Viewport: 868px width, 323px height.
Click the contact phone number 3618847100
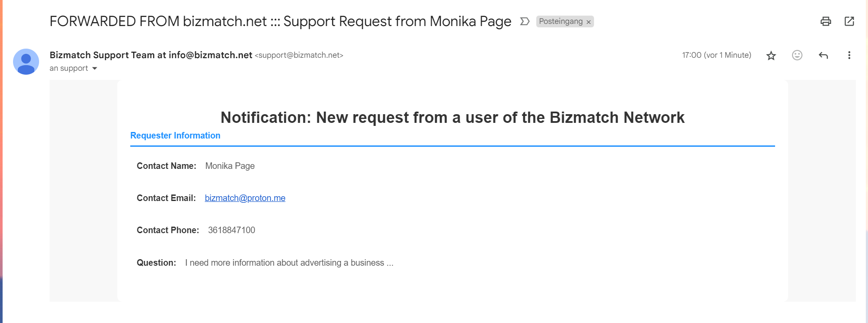[x=231, y=230]
